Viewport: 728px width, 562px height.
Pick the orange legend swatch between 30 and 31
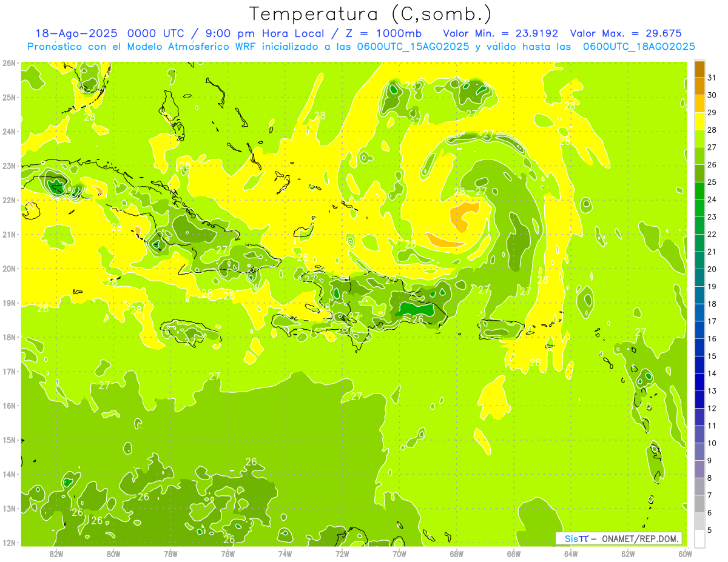tap(699, 87)
